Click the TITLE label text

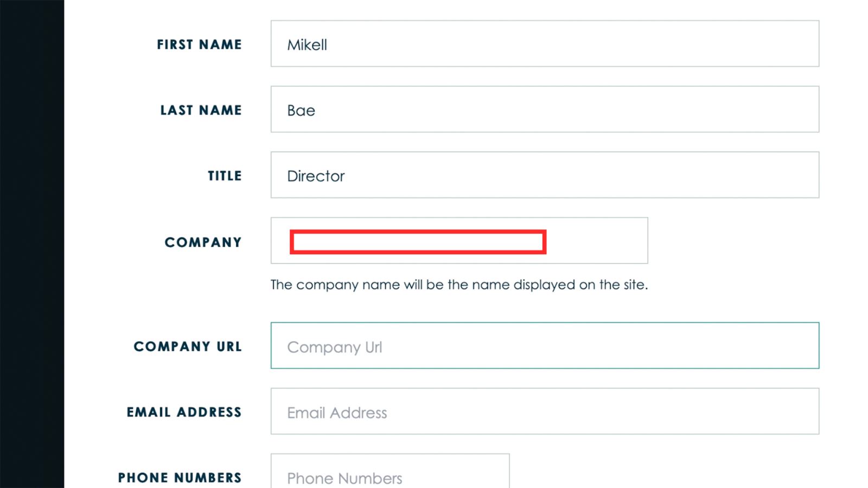click(225, 176)
